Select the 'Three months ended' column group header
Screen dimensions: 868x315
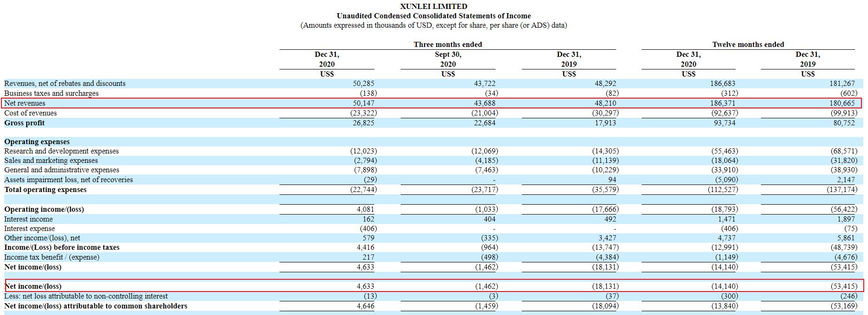[x=448, y=45]
